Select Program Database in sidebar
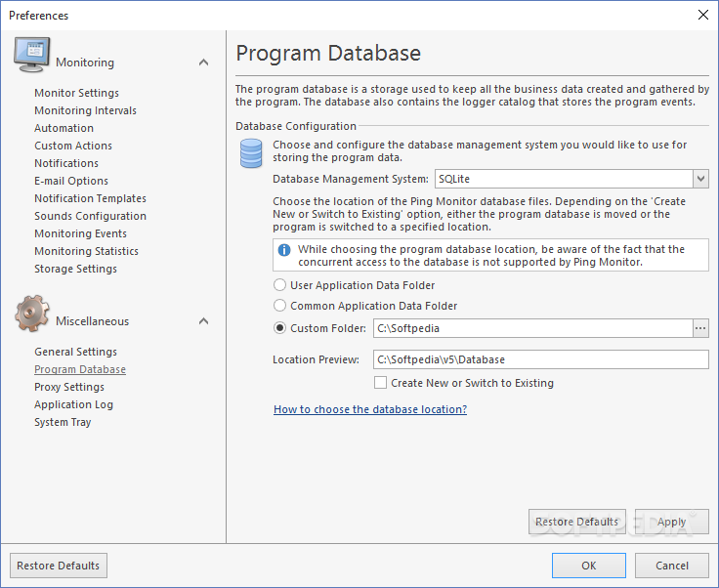Screen dimensions: 719x588 pyautogui.click(x=80, y=369)
